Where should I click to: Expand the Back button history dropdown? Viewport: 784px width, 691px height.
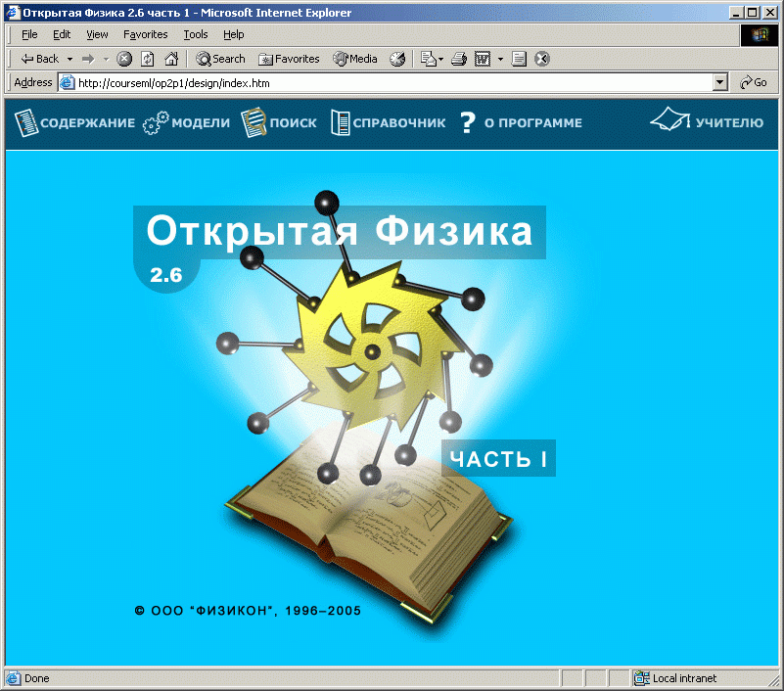(69, 59)
